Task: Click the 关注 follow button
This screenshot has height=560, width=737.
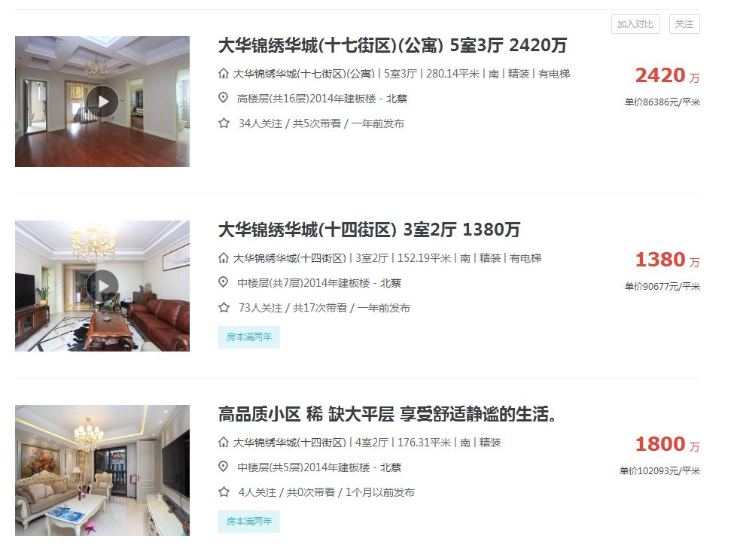Action: [x=684, y=24]
